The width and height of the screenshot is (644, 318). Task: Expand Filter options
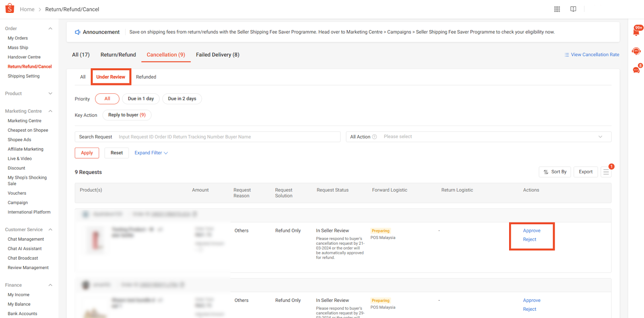click(151, 153)
